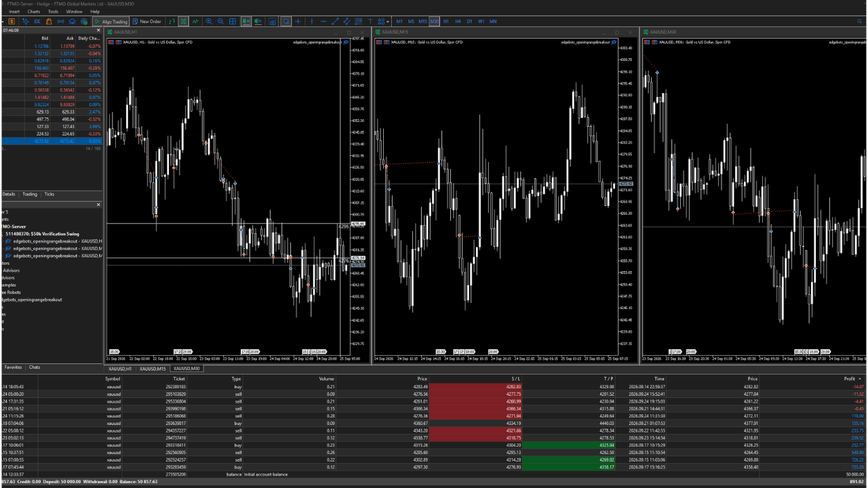Open the Tools menu

53,12
